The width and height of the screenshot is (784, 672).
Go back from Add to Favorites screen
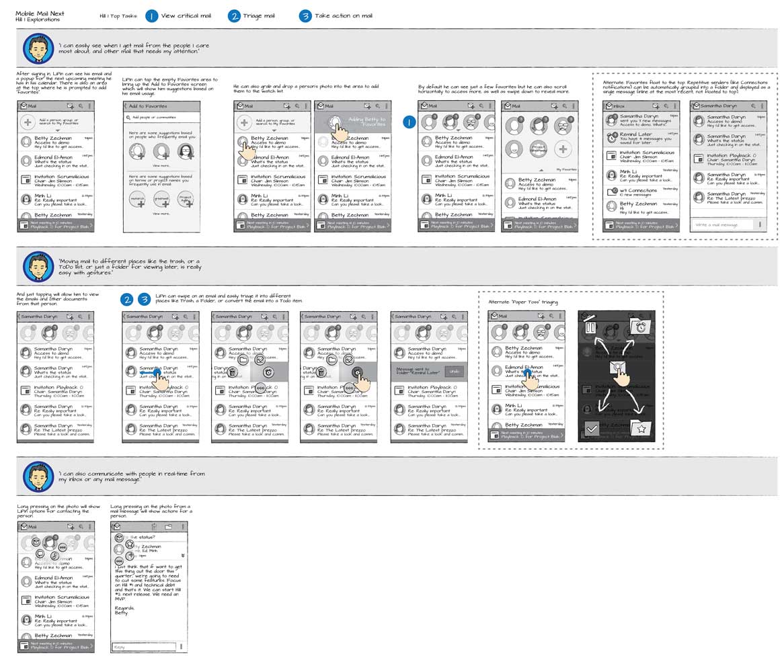coord(126,106)
